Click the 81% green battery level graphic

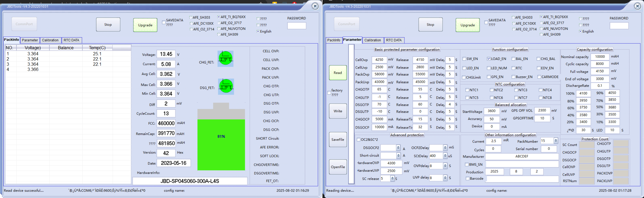[221, 145]
